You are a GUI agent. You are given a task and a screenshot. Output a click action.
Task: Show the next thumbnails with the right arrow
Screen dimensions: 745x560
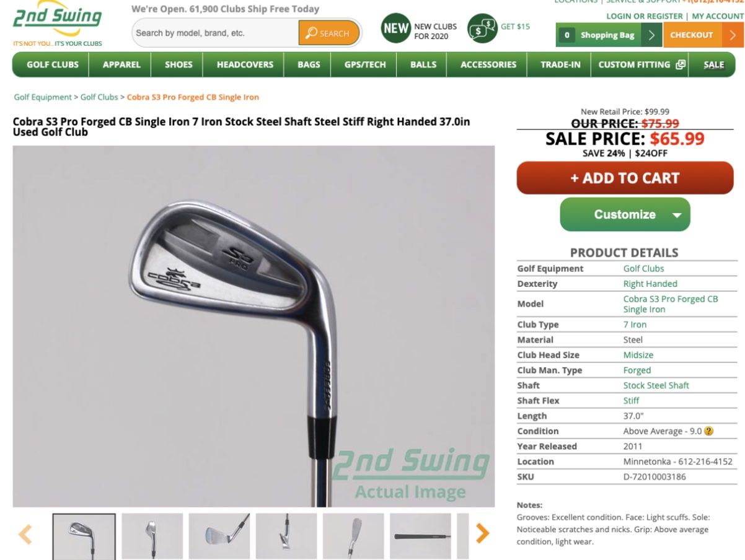tap(482, 533)
